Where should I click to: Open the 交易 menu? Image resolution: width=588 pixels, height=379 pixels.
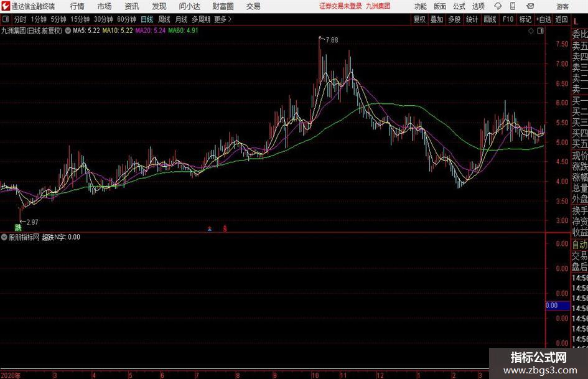point(253,6)
